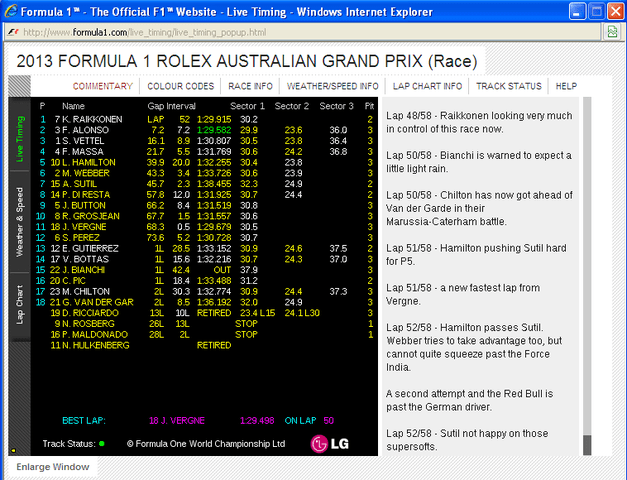This screenshot has width=627, height=480.
Task: Open the COMMENTARY tab
Action: [103, 86]
